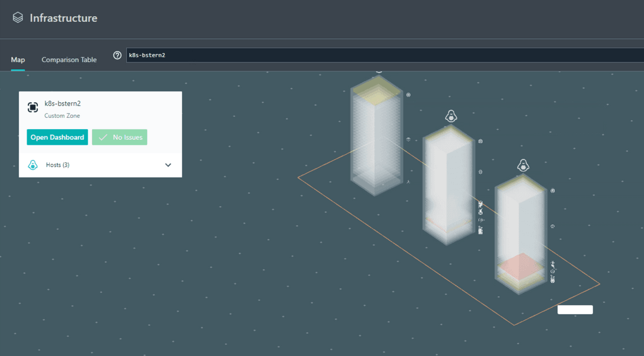
Task: Click the small status icon near the rightmost tower
Action: pos(552,191)
